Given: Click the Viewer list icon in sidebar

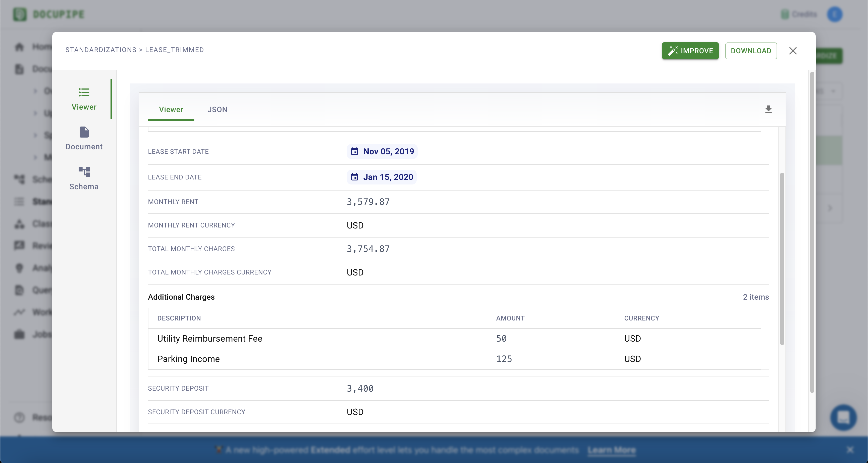Looking at the screenshot, I should [84, 92].
